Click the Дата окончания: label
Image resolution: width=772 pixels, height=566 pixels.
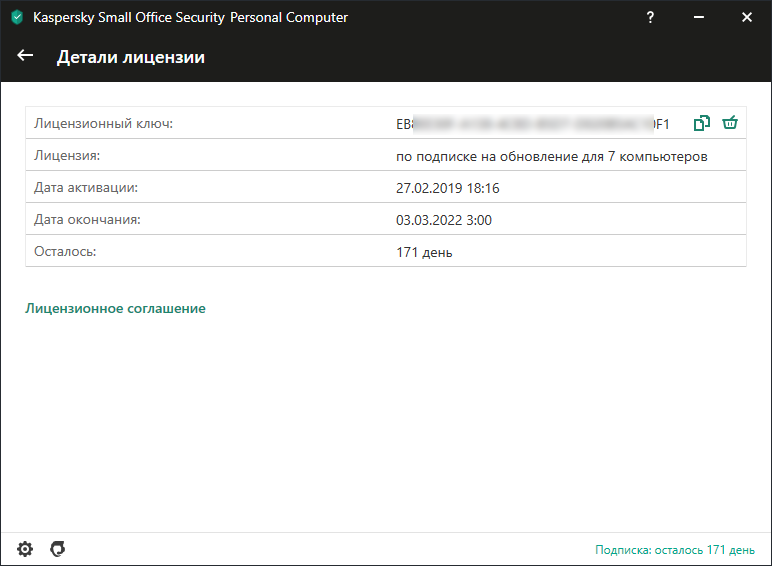tap(87, 220)
